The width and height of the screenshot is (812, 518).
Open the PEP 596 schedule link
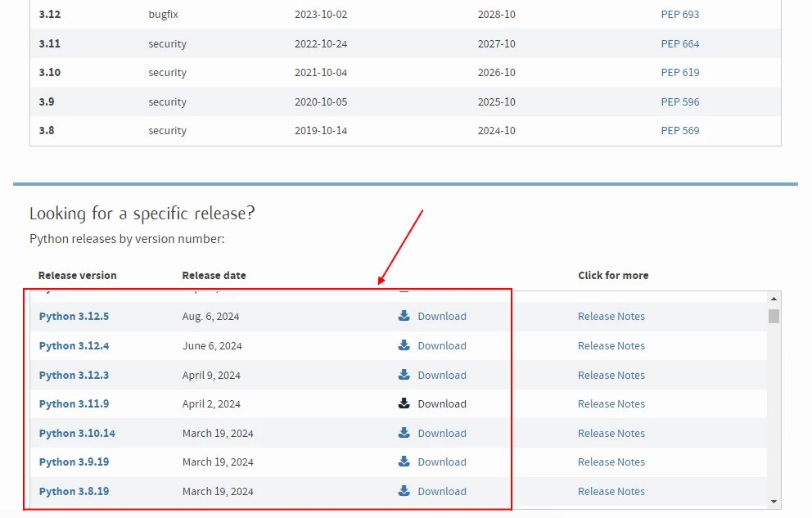pyautogui.click(x=680, y=102)
